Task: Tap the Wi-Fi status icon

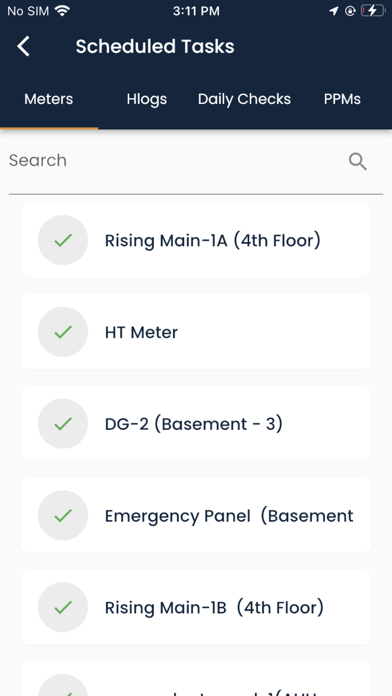Action: click(63, 11)
